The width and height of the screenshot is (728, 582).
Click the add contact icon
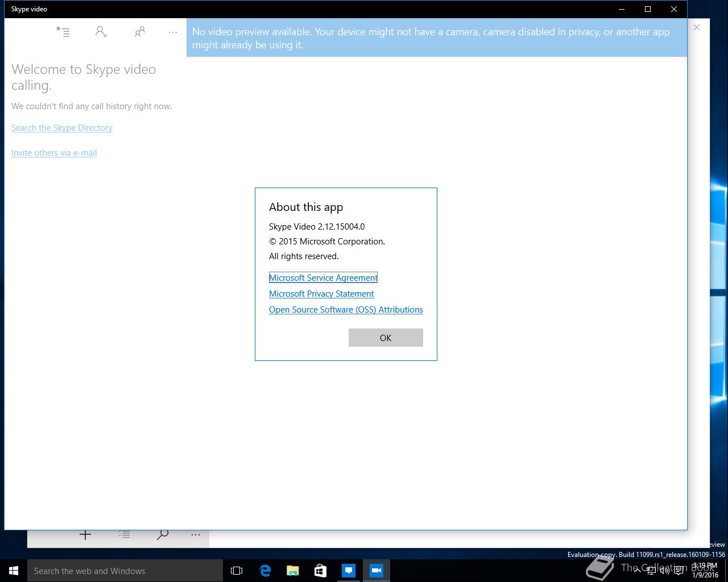click(101, 32)
